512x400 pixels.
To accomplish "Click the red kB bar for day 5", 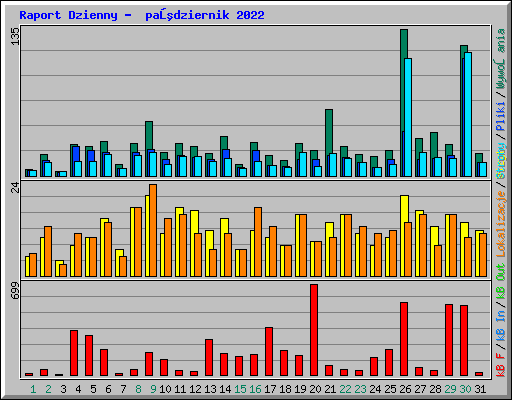I will click(89, 356).
